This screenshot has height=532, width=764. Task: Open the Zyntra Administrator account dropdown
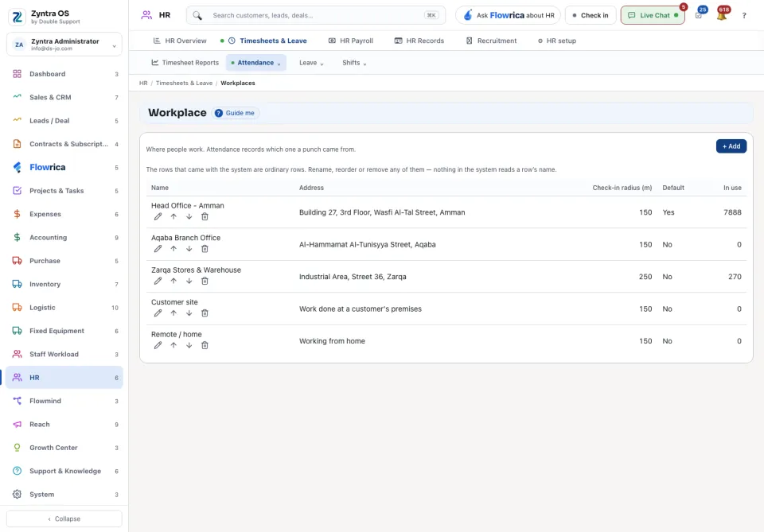(64, 45)
